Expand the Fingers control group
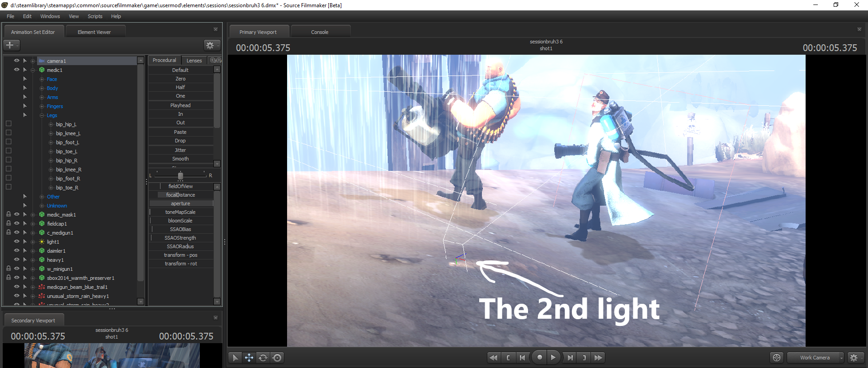Screen dimensions: 868x368 pyautogui.click(x=42, y=106)
